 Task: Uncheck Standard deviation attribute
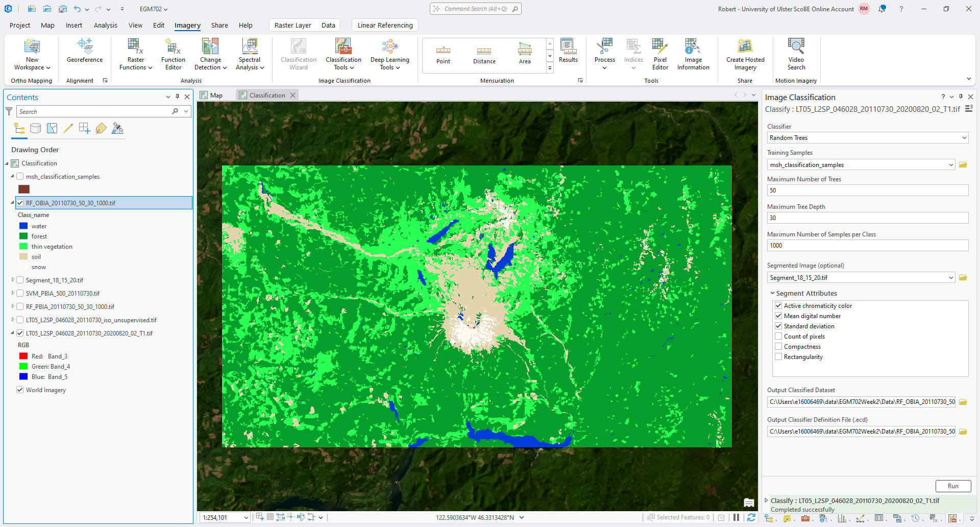coord(778,326)
